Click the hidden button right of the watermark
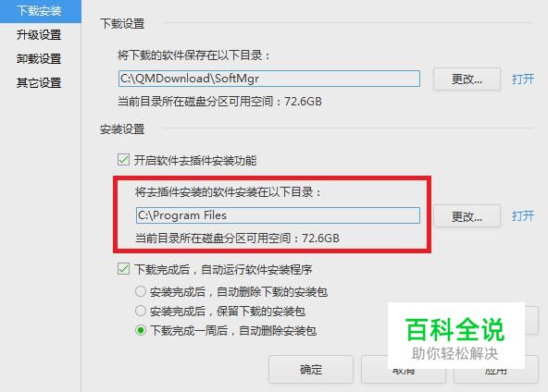 pyautogui.click(x=531, y=321)
